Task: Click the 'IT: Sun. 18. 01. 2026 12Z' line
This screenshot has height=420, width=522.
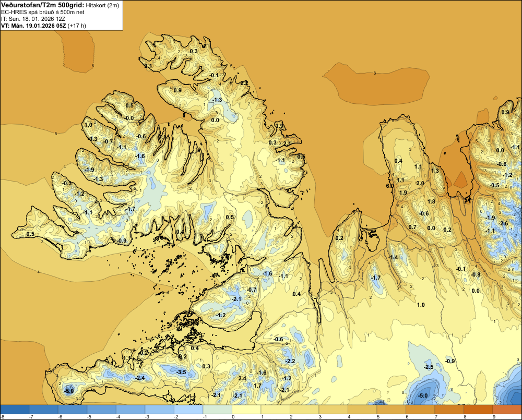Action: click(x=33, y=19)
